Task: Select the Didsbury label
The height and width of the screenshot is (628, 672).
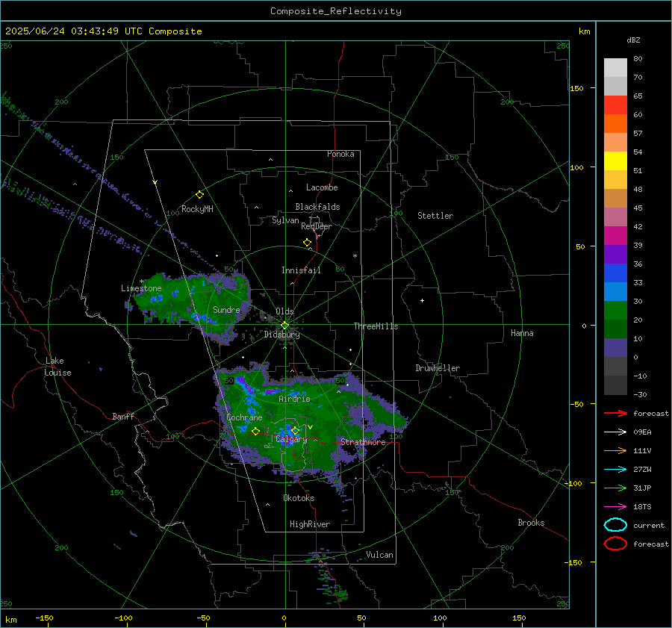Action: click(x=282, y=335)
